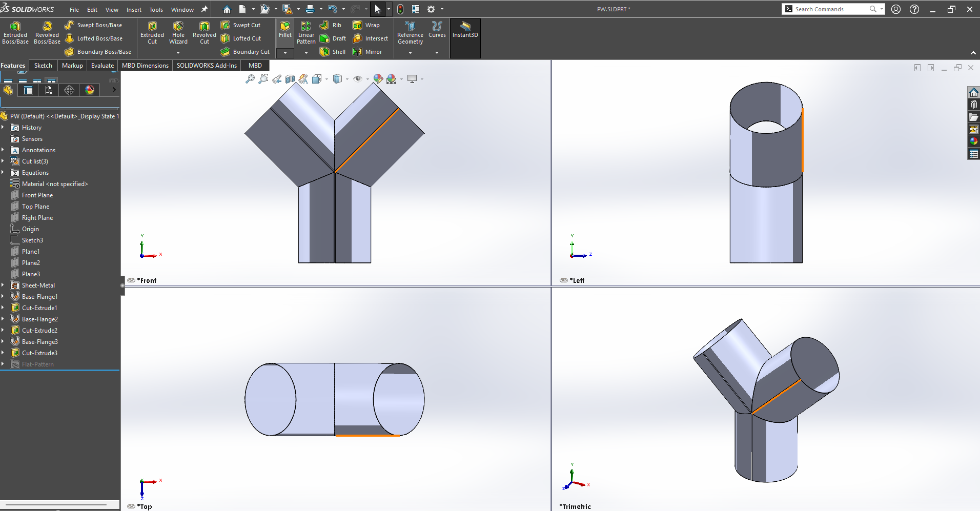This screenshot has width=980, height=511.
Task: Click the Search Commands field
Action: click(x=830, y=9)
